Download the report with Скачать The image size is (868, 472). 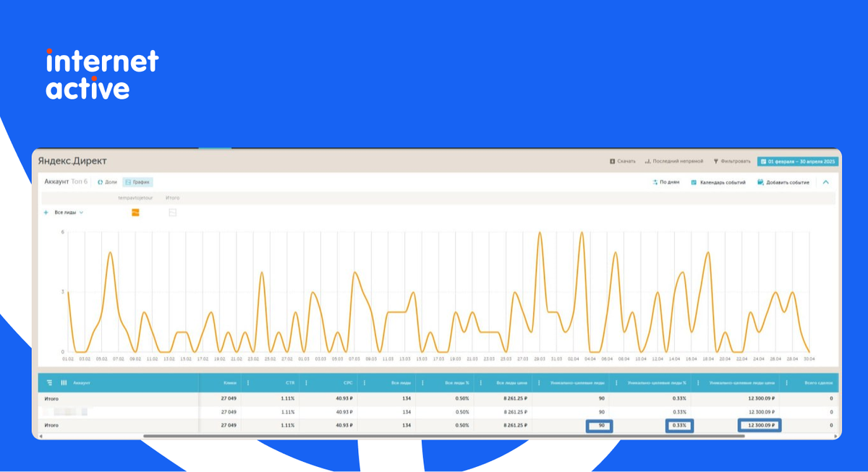point(623,161)
